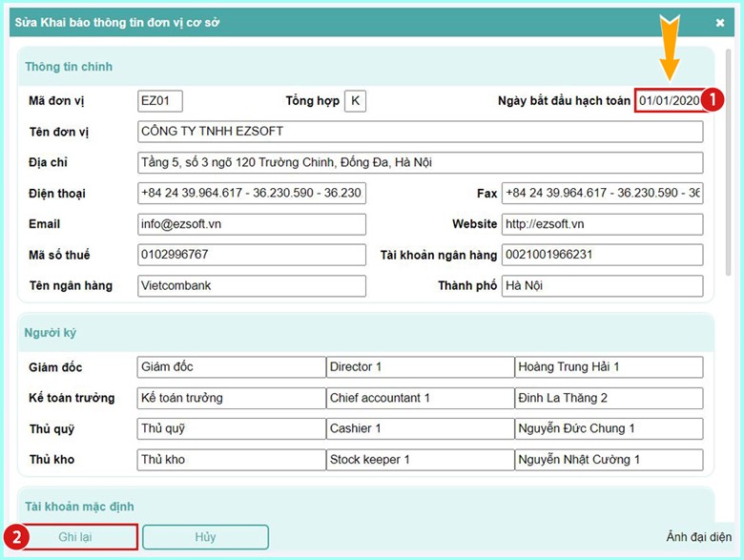Click the Email field with info@ezsoft.vn
744x560 pixels.
click(251, 224)
